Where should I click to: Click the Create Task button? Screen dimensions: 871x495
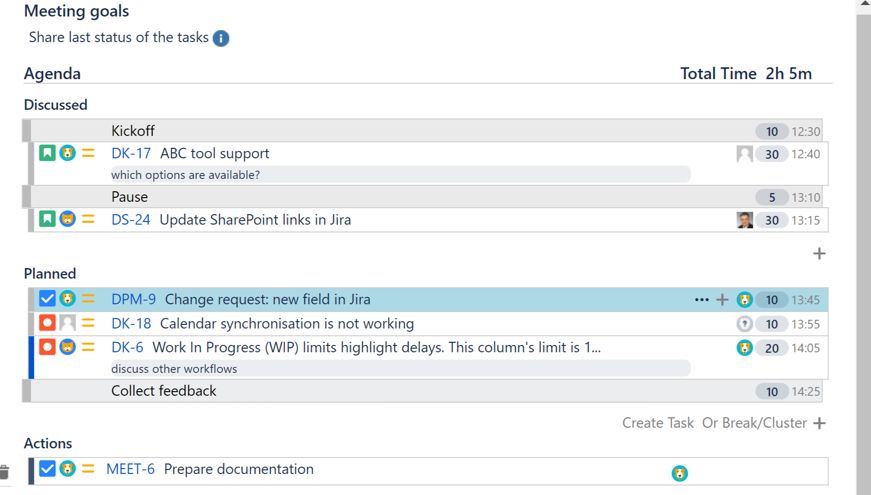pyautogui.click(x=657, y=423)
